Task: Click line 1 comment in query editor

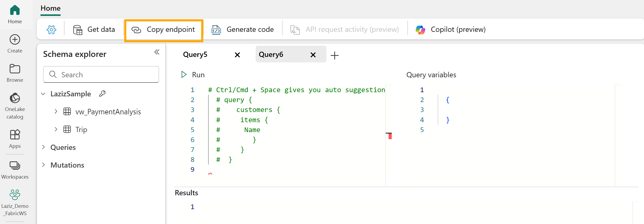Action: point(296,90)
